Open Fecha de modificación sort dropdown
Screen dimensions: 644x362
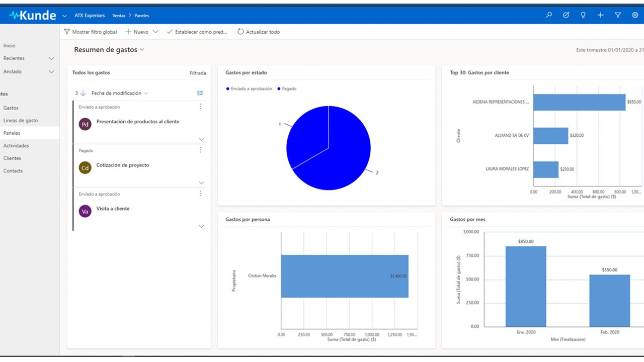click(x=120, y=93)
